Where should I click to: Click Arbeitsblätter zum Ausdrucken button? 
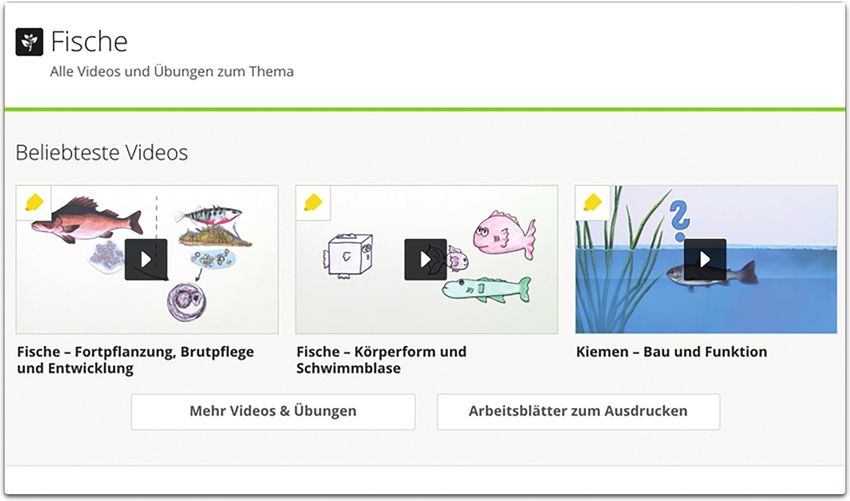(x=578, y=411)
